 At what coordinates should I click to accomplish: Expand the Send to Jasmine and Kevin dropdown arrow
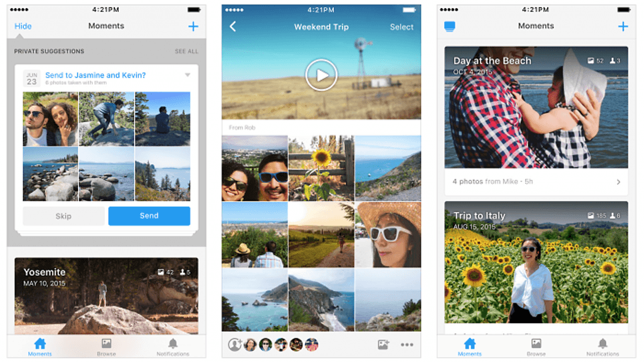tap(187, 75)
